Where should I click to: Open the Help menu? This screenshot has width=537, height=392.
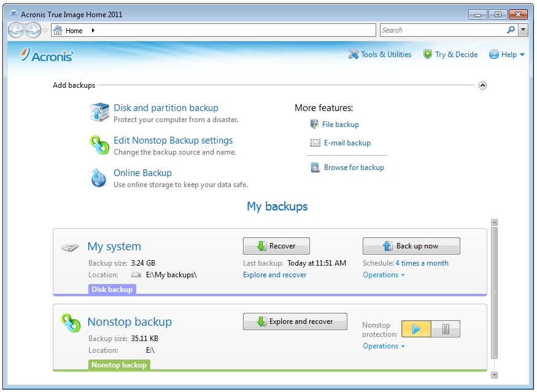click(x=512, y=55)
